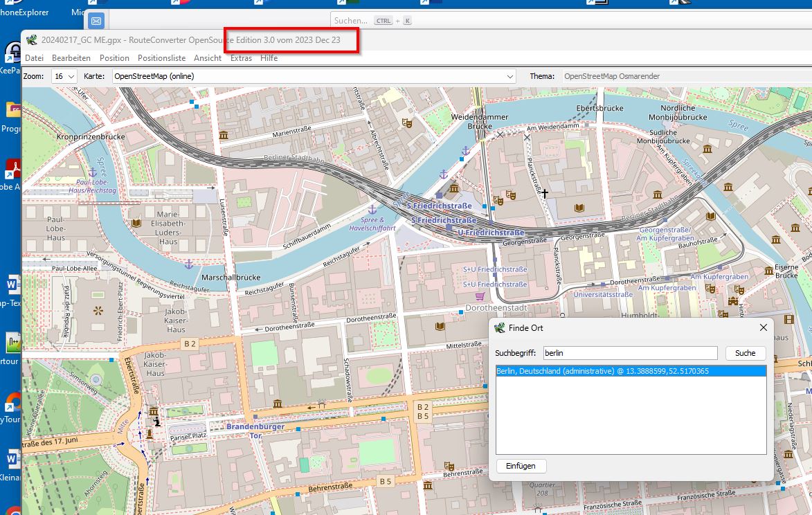812x515 pixels.
Task: Click the tourist information icon at Pariser Platz
Action: click(157, 420)
